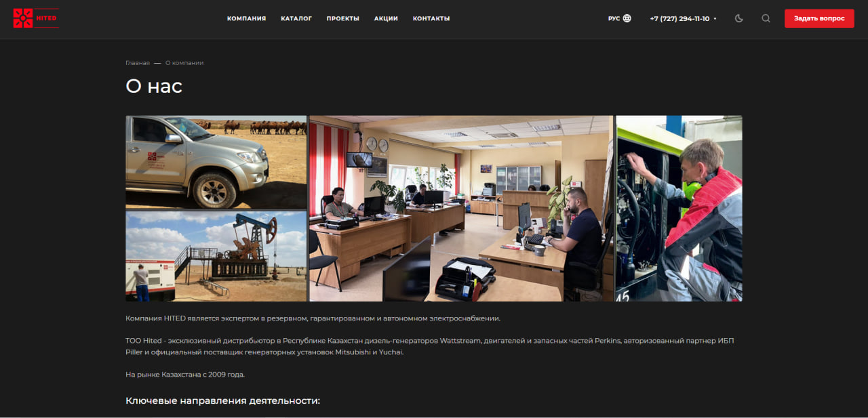The image size is (868, 418).
Task: Open the АКЦИИ page
Action: pos(386,18)
